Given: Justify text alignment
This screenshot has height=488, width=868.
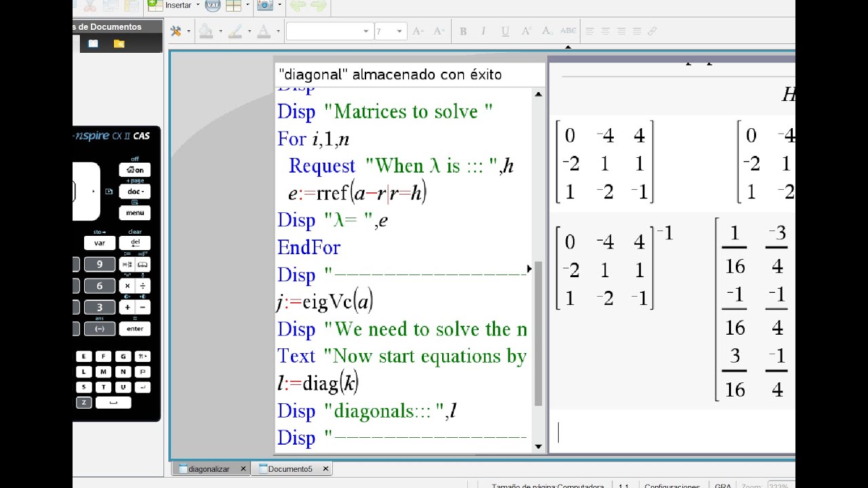Looking at the screenshot, I should coord(637,31).
